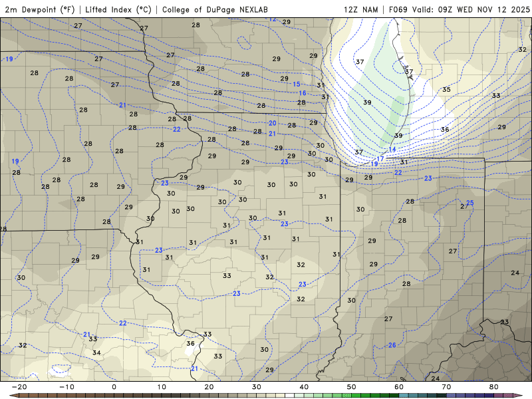Click the '40' colorbar label

(304, 387)
